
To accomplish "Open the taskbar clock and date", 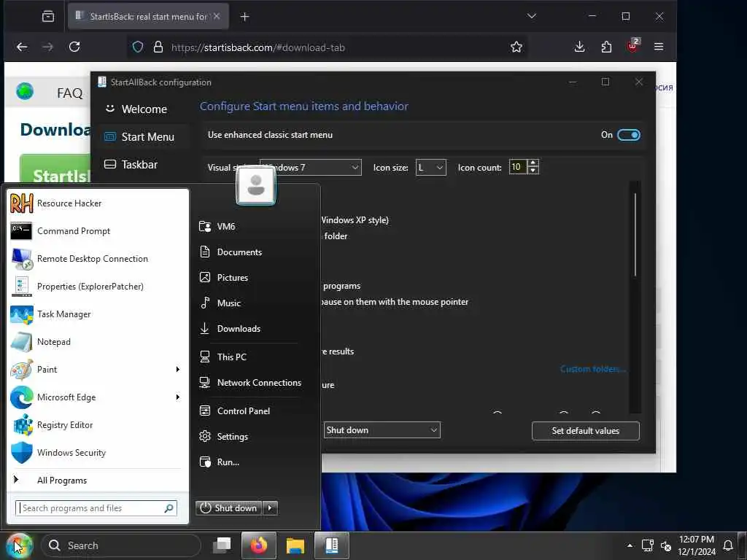I will tap(697, 545).
